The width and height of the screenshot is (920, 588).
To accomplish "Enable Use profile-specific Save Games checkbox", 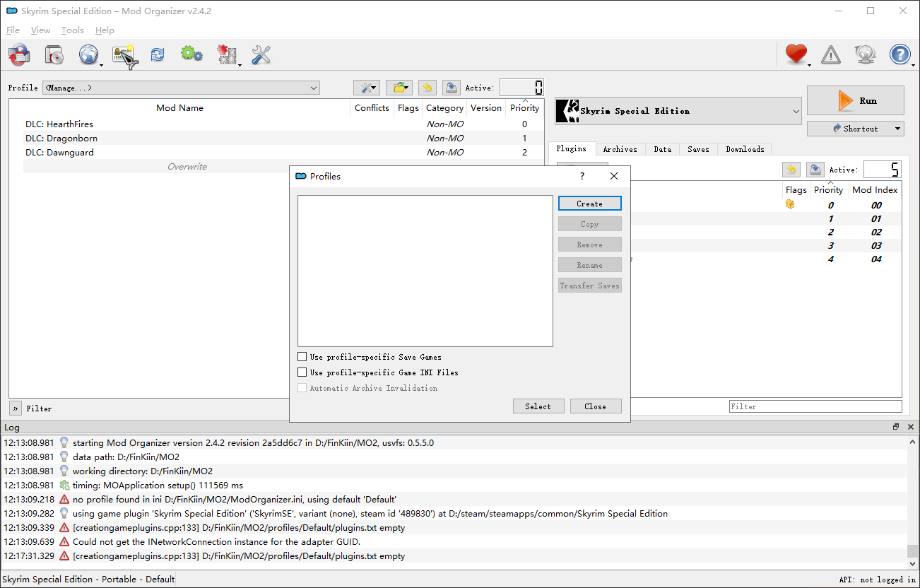I will click(x=302, y=357).
